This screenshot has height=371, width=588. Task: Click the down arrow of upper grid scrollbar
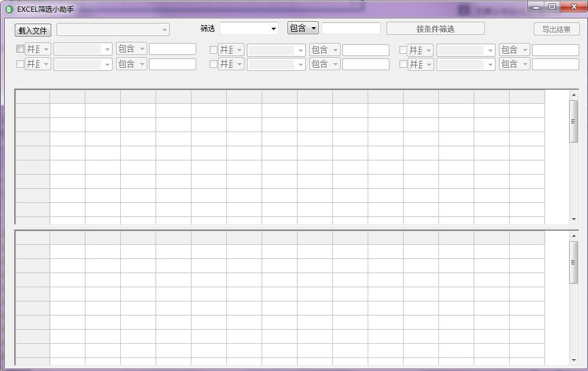[x=574, y=219]
